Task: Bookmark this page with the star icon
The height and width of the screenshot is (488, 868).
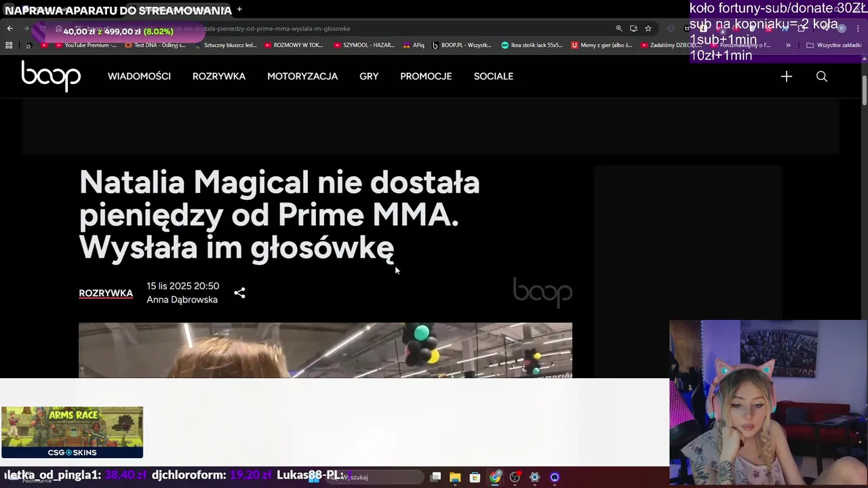Action: 648,28
